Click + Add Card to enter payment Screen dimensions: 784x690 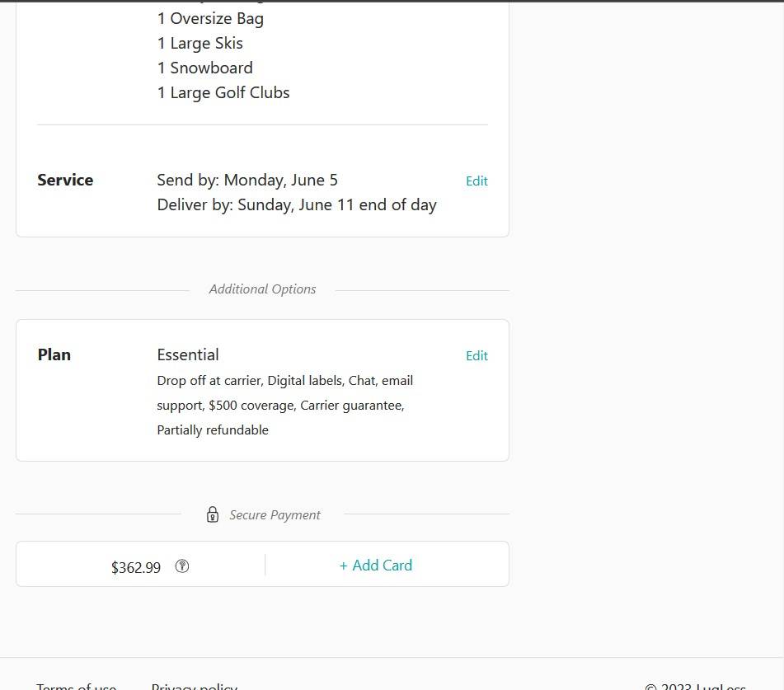tap(375, 566)
